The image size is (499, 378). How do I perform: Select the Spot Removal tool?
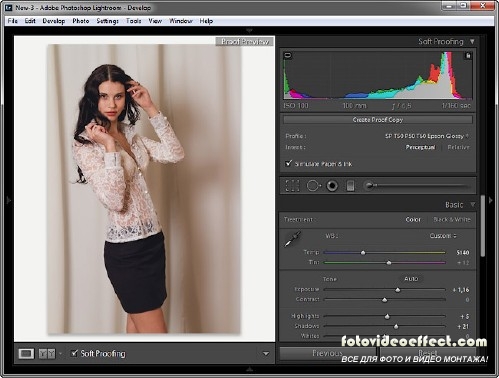tap(313, 186)
